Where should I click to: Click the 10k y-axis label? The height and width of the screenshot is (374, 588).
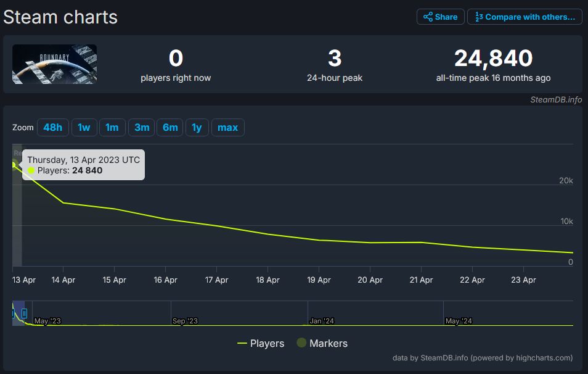coord(566,222)
